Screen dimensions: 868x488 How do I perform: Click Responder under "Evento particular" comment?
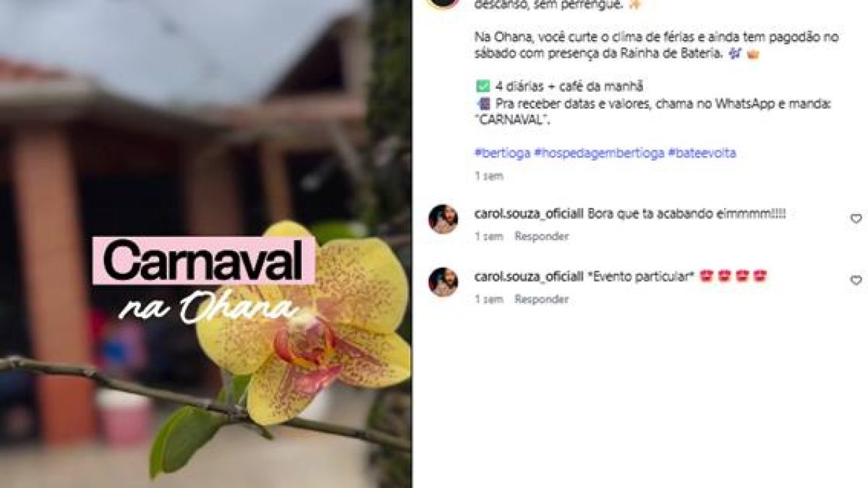[x=542, y=299]
